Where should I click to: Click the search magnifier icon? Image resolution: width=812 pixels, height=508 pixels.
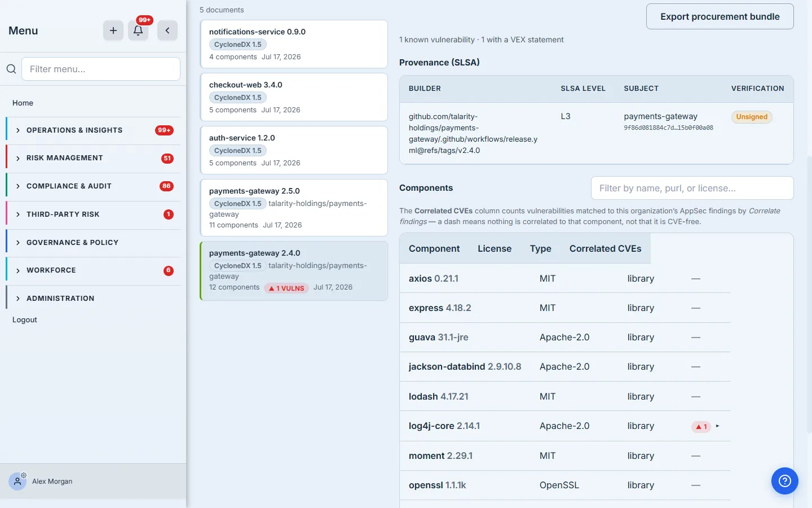[11, 69]
